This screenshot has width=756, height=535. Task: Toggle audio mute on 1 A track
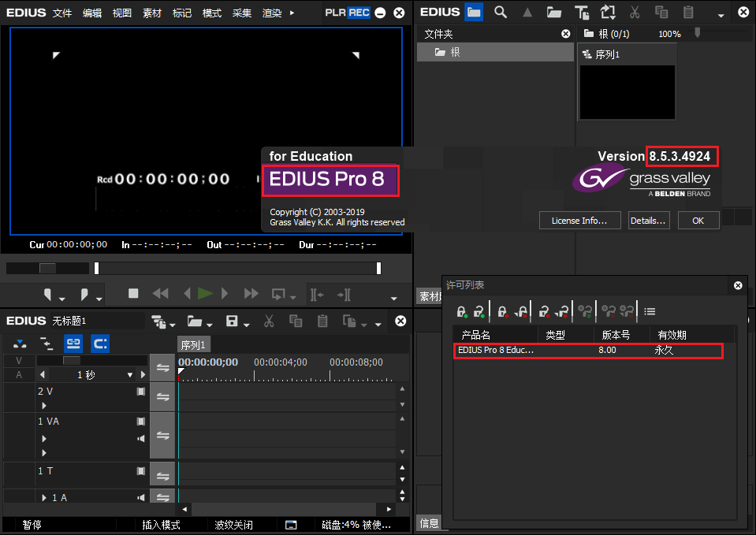[141, 497]
